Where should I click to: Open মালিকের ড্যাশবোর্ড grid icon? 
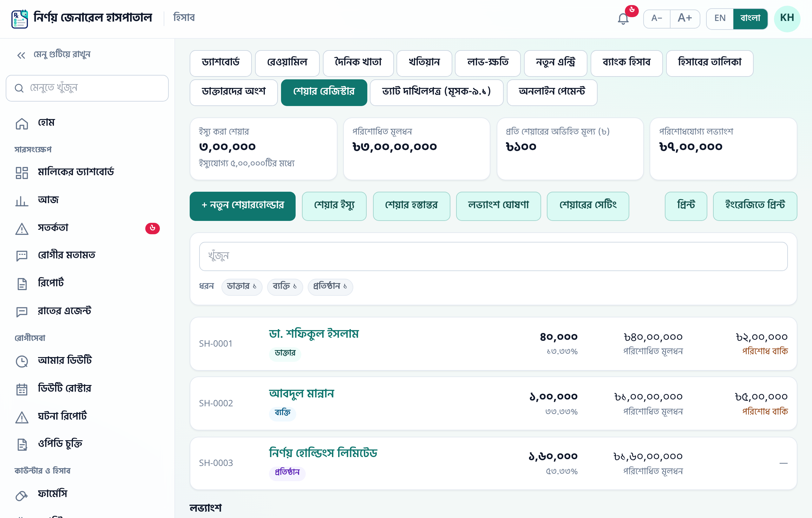(22, 173)
